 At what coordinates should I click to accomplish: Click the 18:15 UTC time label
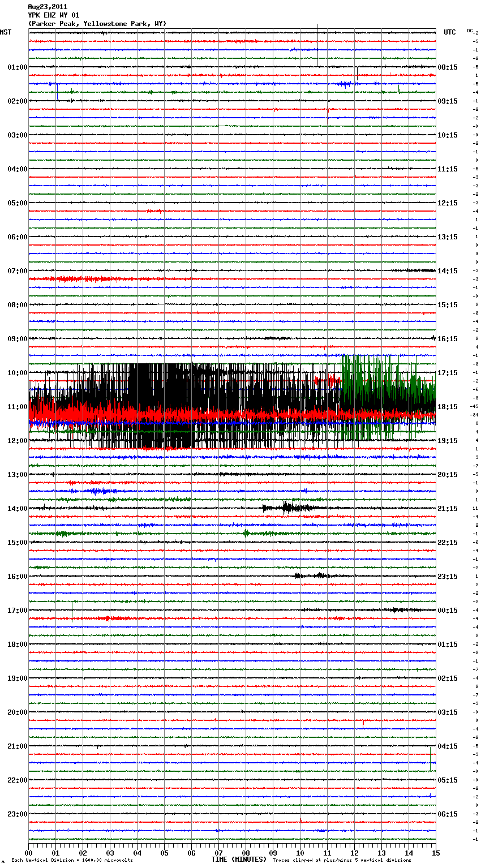pos(448,407)
